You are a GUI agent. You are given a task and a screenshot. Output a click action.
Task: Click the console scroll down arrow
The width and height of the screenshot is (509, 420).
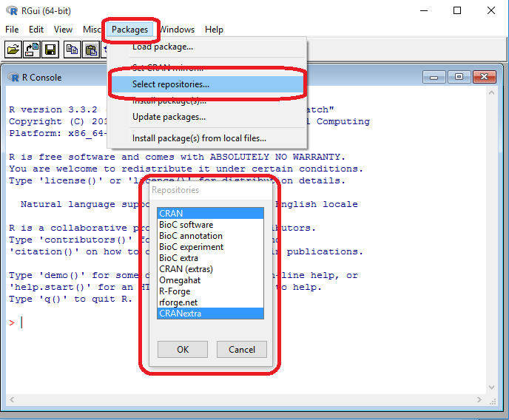[491, 387]
